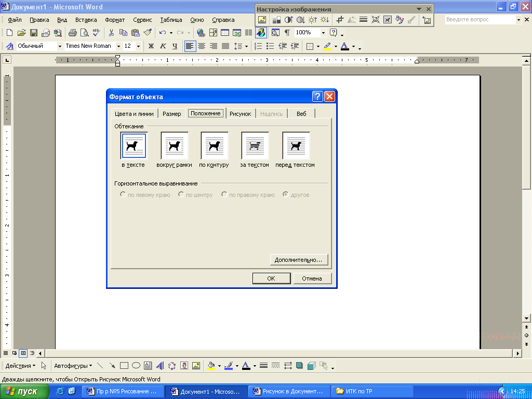Image resolution: width=532 pixels, height=399 pixels.
Task: Open the 'Действия' drawing menu
Action: (20, 366)
